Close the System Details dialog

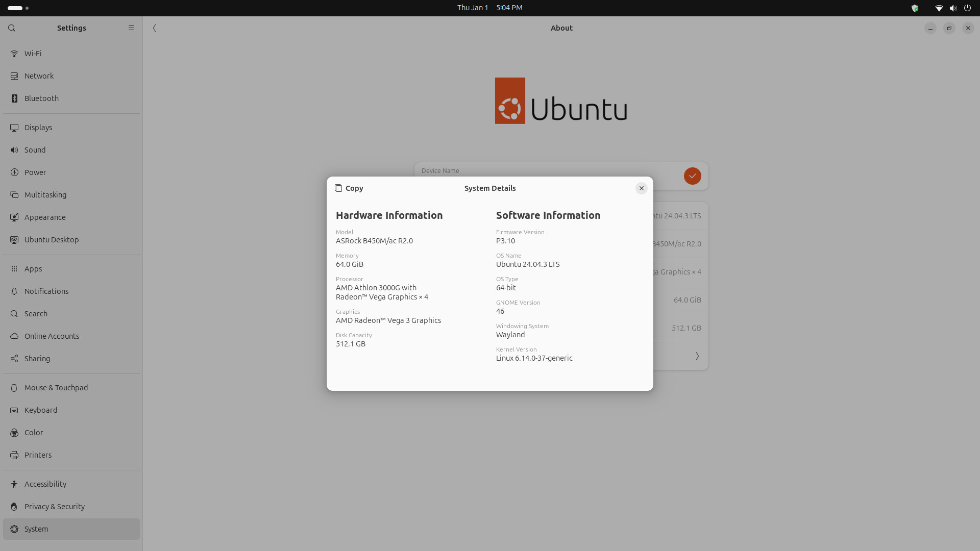(641, 188)
